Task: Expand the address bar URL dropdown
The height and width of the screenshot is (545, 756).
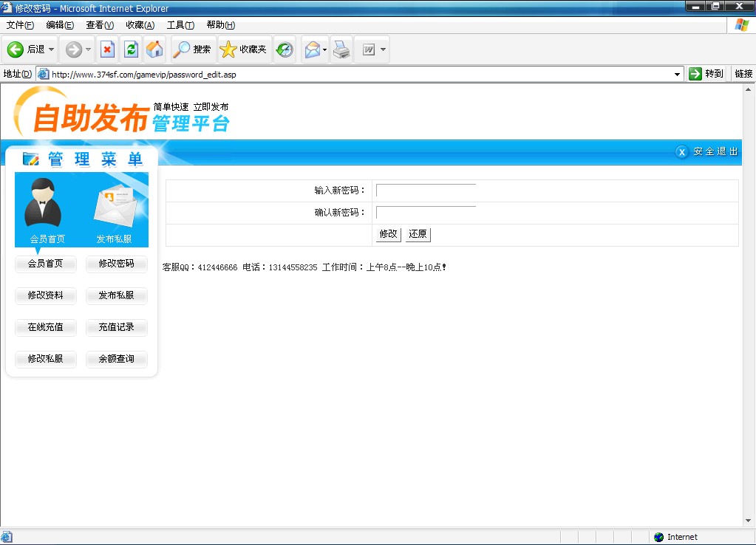Action: point(678,74)
